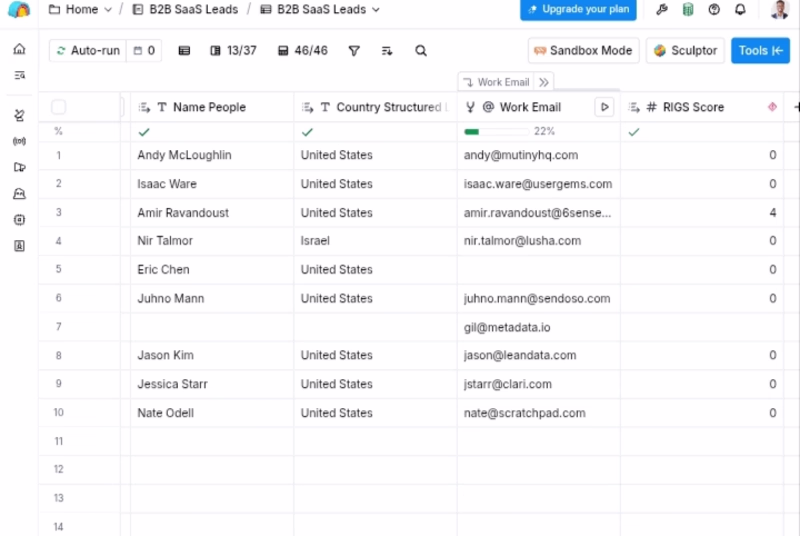Select email juhno.mann@sendoso.com
This screenshot has height=536, width=800.
[x=538, y=298]
